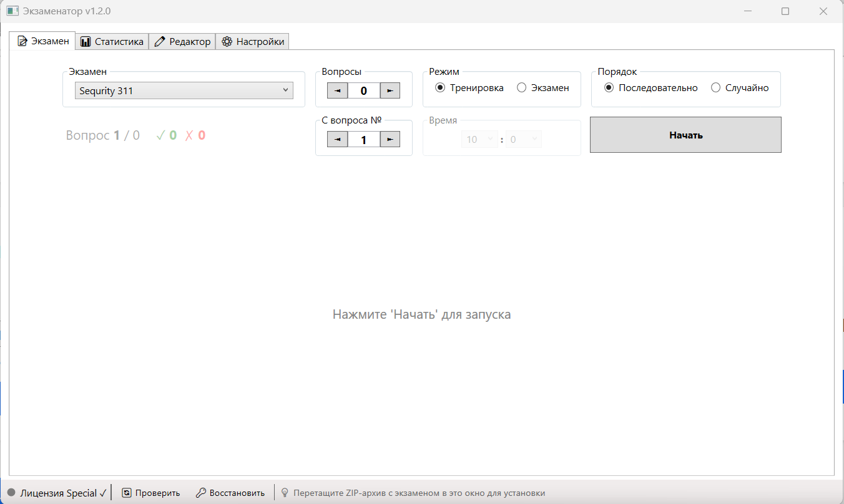Viewport: 844px width, 504px height.
Task: Click the Восстановить key icon
Action: (201, 493)
